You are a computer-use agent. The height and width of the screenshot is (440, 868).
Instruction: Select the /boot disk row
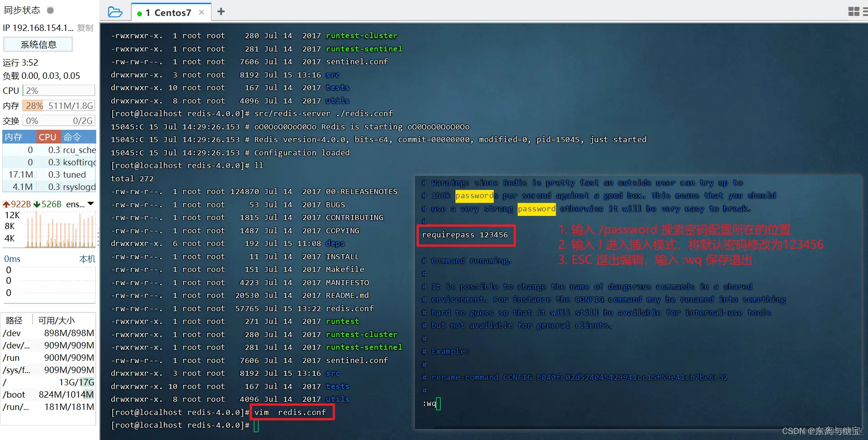[48, 394]
